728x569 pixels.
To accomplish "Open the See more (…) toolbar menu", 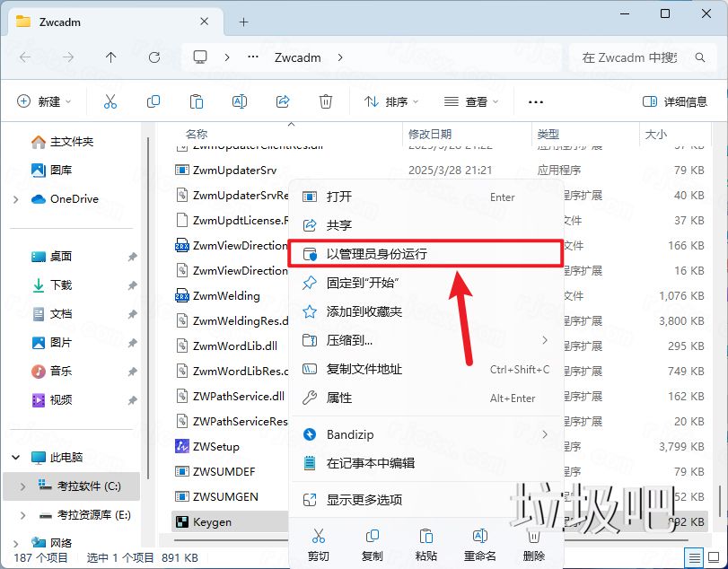I will coord(536,101).
